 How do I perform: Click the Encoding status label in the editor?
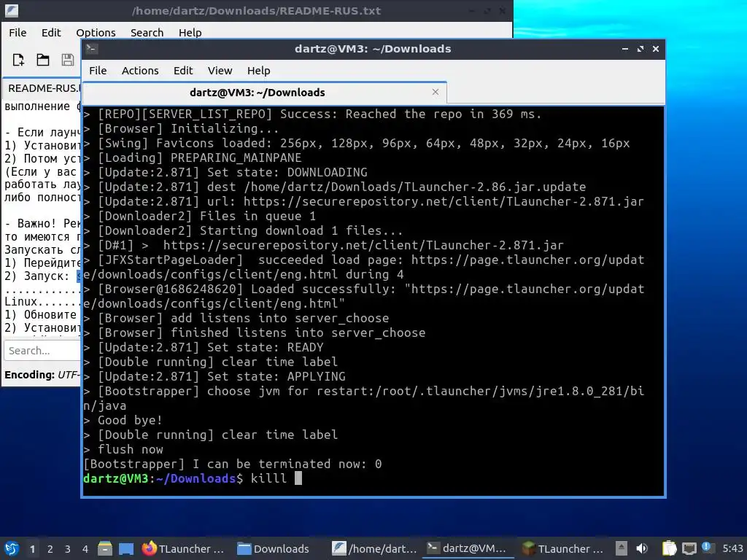[x=42, y=375]
